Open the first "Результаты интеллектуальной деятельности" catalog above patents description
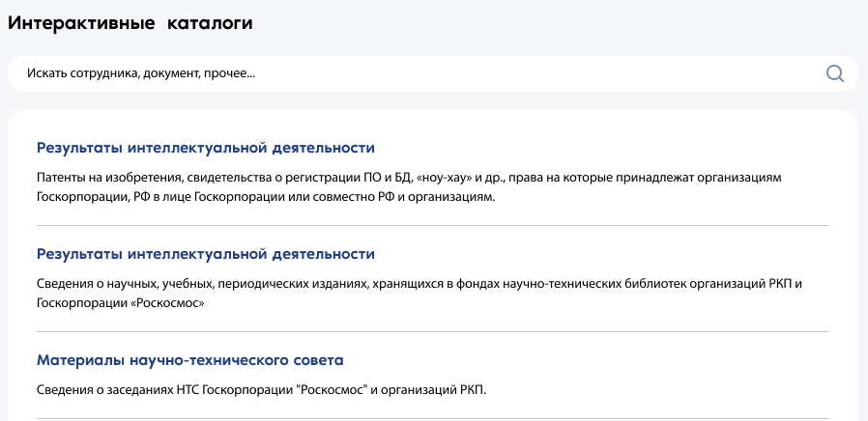 click(x=205, y=148)
